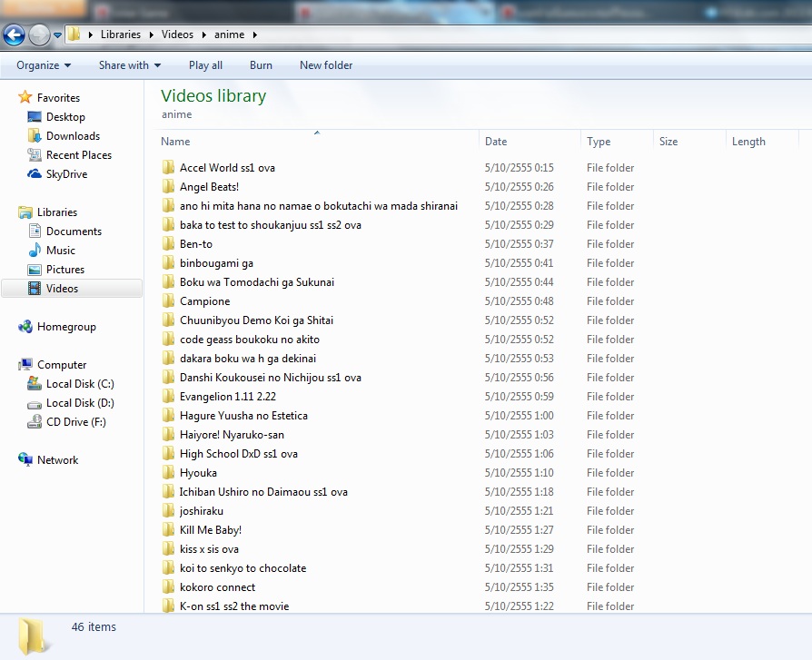Image resolution: width=812 pixels, height=660 pixels.
Task: Click the Local Disk (C:) drive icon
Action: tap(35, 384)
